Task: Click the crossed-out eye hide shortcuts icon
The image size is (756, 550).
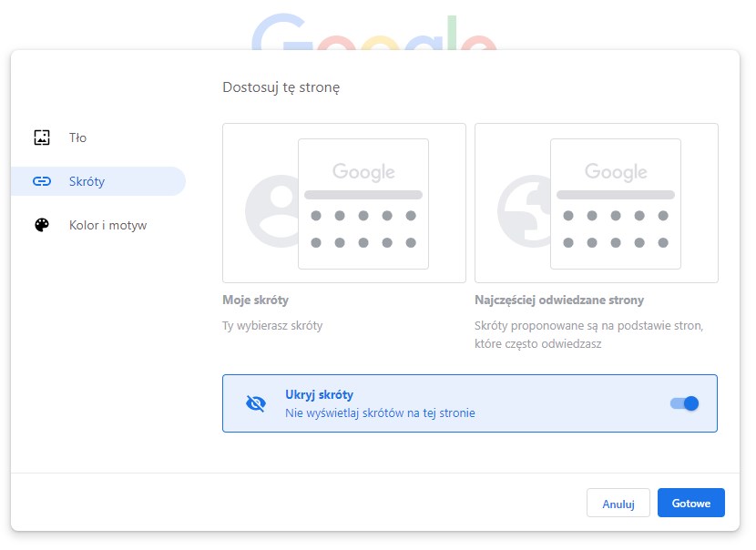Action: click(x=256, y=403)
